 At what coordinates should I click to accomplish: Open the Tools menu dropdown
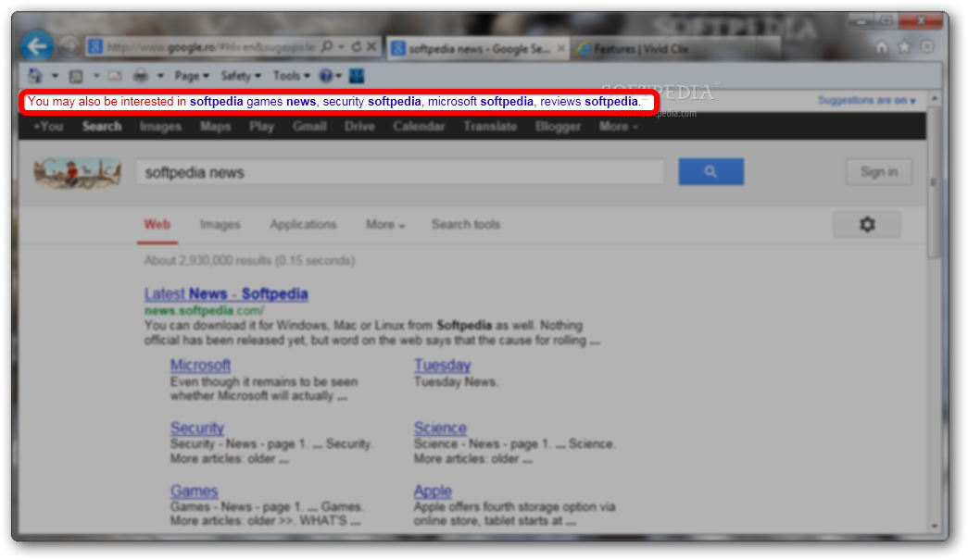[292, 76]
